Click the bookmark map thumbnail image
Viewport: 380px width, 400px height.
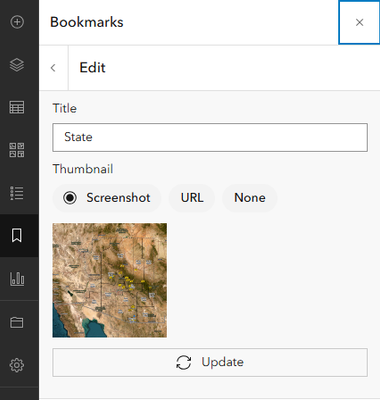[x=110, y=280]
